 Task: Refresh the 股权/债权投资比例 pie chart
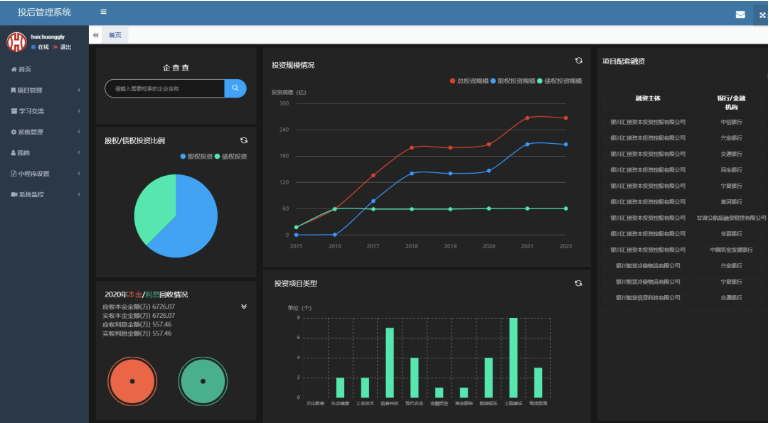[243, 140]
